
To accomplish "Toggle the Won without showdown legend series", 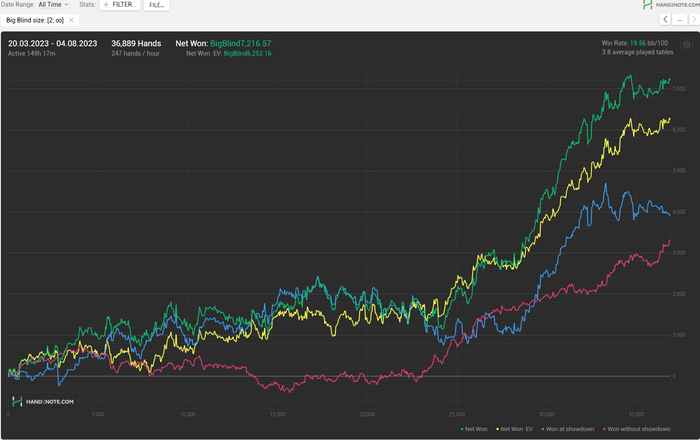I will pos(636,429).
